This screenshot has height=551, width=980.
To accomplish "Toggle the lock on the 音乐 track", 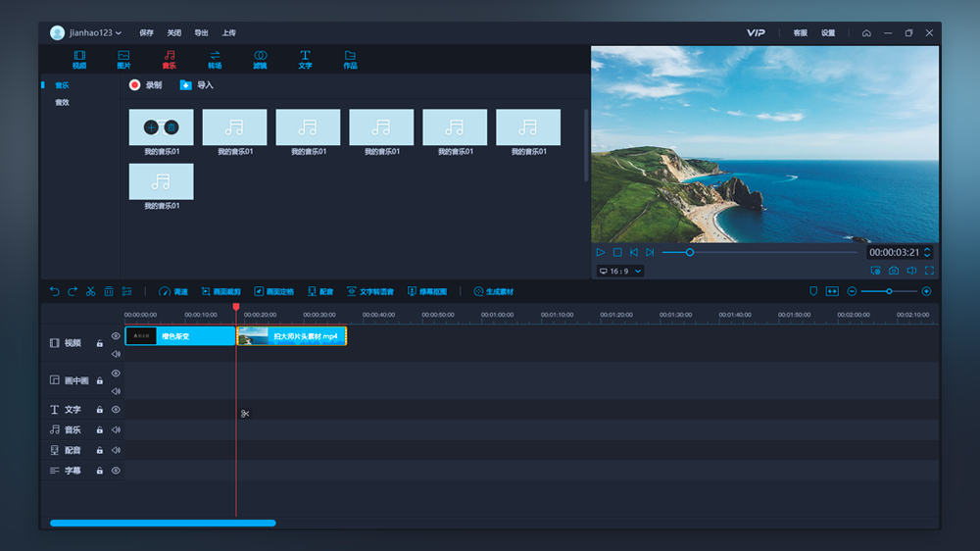I will [x=99, y=429].
